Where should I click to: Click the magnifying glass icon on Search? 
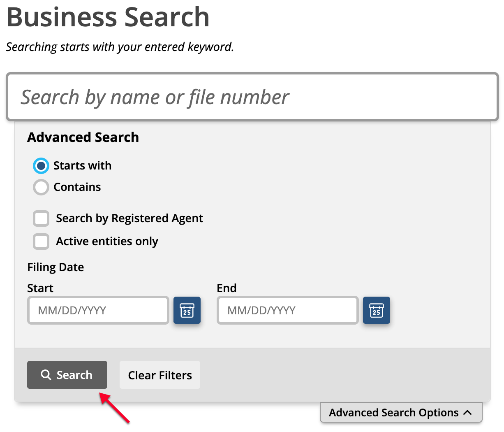(x=46, y=375)
